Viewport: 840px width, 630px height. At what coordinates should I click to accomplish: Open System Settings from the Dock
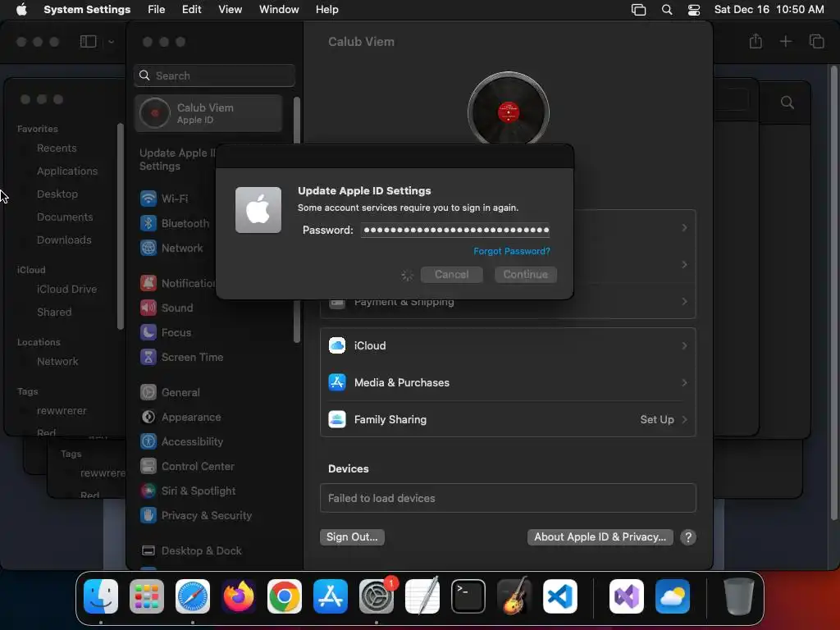tap(377, 596)
